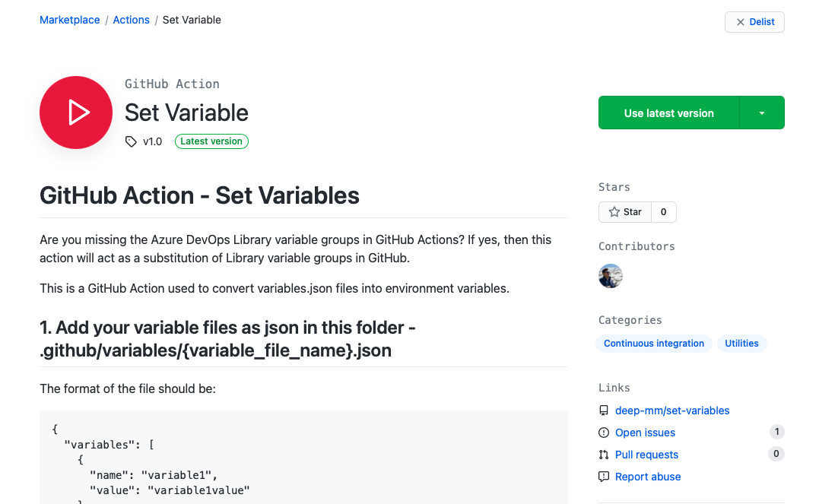Click the repository book icon beside deep-mm/set-variables
The width and height of the screenshot is (819, 504).
tap(603, 410)
